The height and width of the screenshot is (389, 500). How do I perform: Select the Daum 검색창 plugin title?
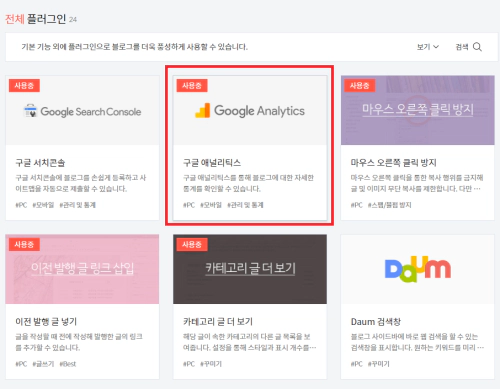pyautogui.click(x=376, y=322)
